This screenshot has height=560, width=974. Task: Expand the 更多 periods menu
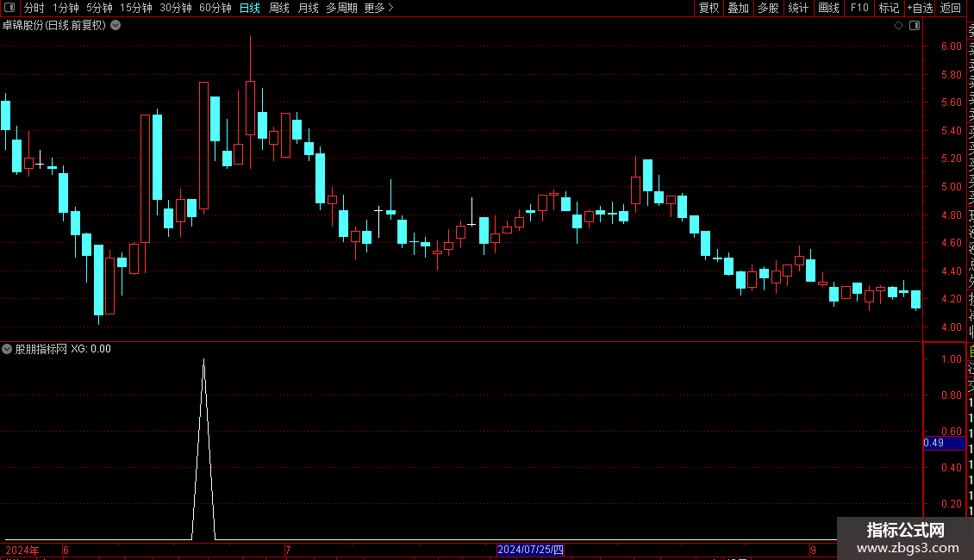coord(378,8)
